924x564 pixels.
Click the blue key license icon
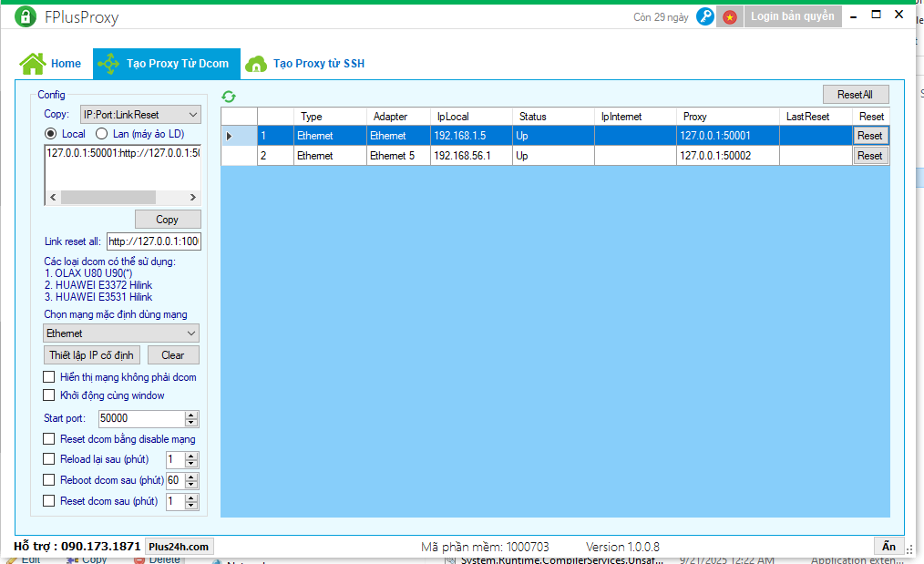pos(704,16)
